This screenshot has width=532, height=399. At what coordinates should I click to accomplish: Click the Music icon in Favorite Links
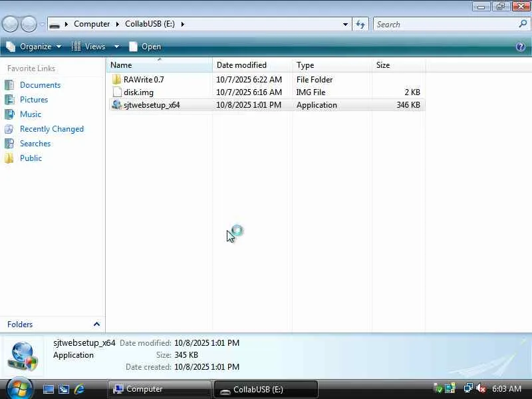[x=9, y=114]
